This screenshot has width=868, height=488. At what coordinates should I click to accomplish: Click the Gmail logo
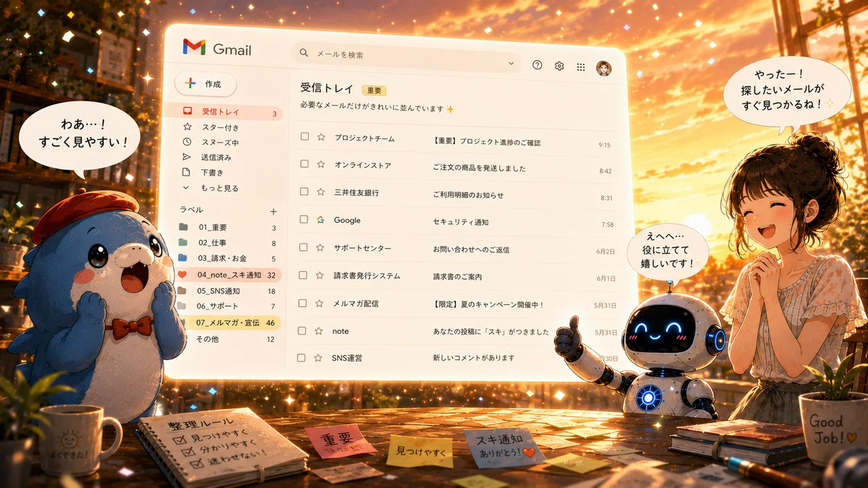click(217, 48)
